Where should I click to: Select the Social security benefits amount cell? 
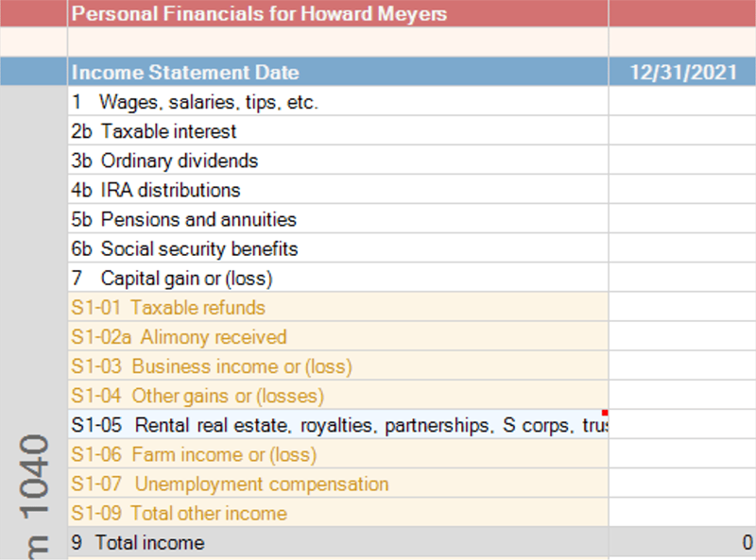coord(682,247)
